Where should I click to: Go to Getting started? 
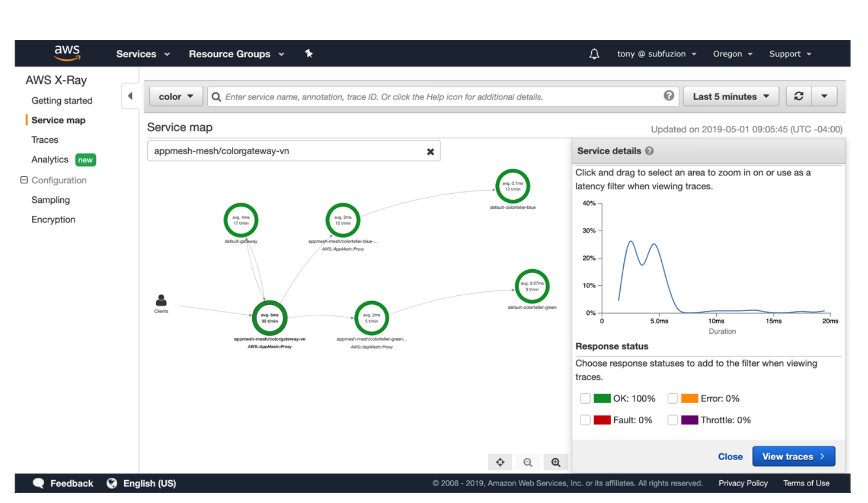pos(62,100)
